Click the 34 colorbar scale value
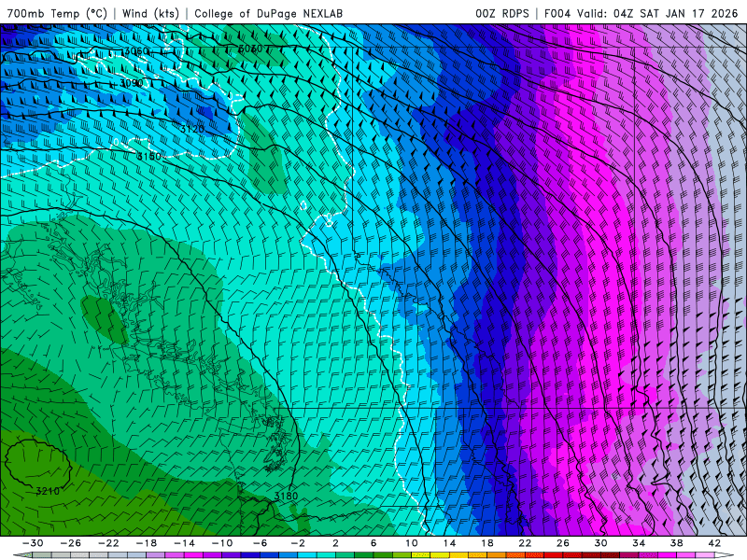 639,543
